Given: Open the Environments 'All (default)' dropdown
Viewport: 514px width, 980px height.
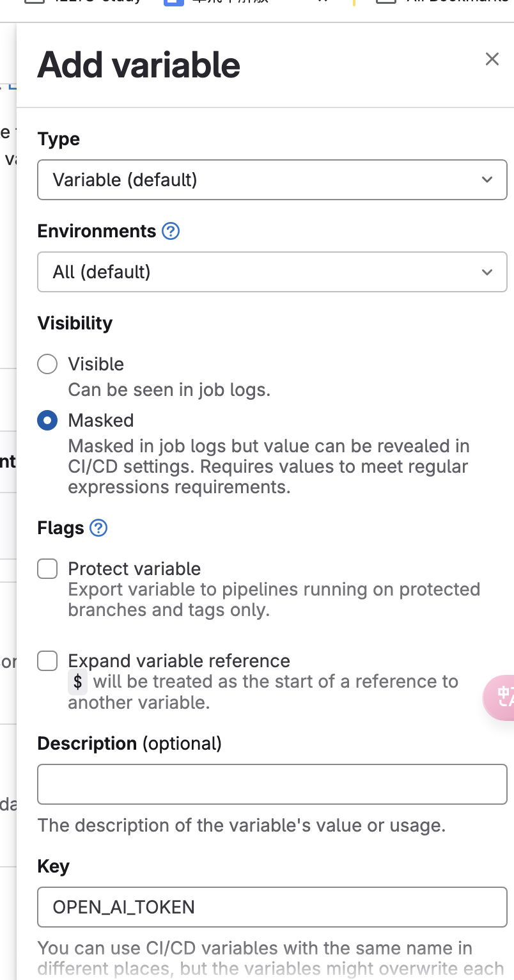Looking at the screenshot, I should [256, 272].
